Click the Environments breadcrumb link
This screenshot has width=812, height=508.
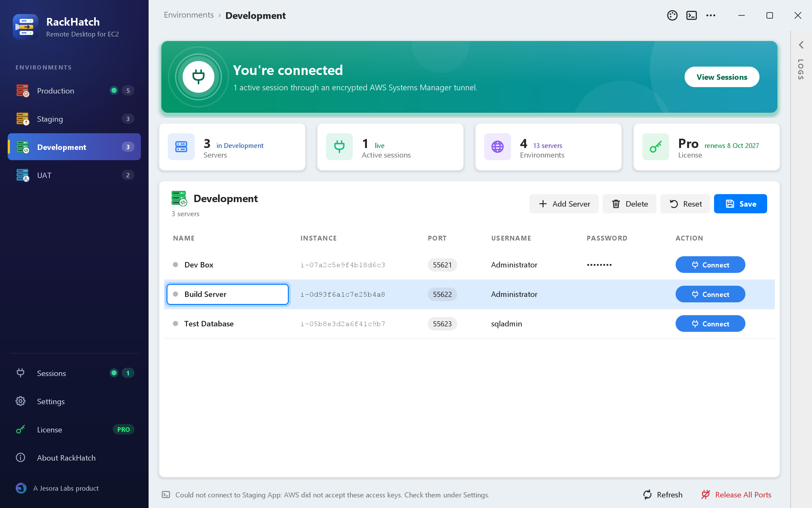(x=189, y=15)
